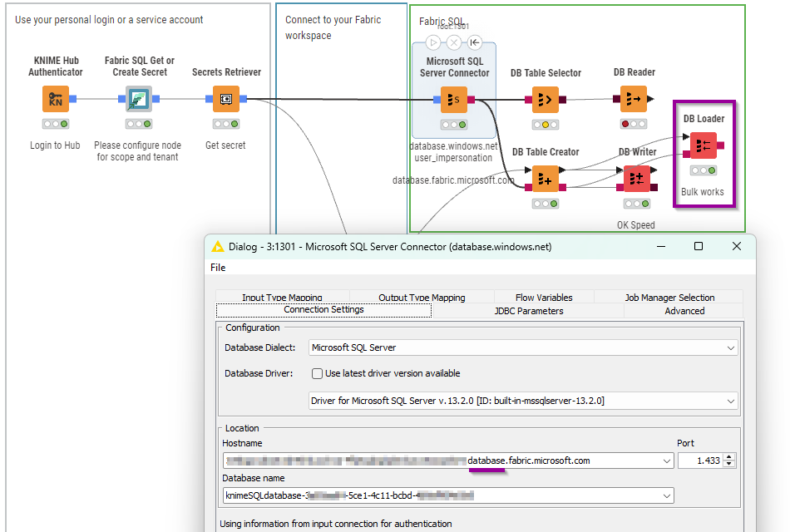
Task: Click the DB Loader node icon
Action: click(x=704, y=145)
